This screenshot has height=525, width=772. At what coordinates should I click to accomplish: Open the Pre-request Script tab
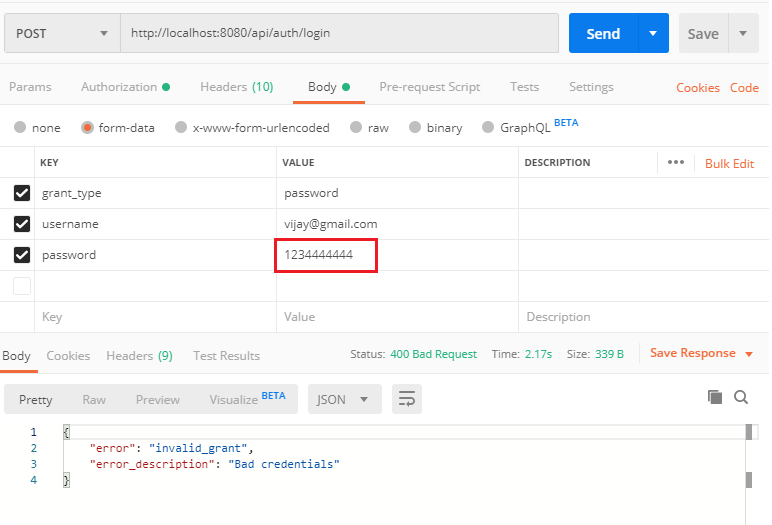pos(429,87)
